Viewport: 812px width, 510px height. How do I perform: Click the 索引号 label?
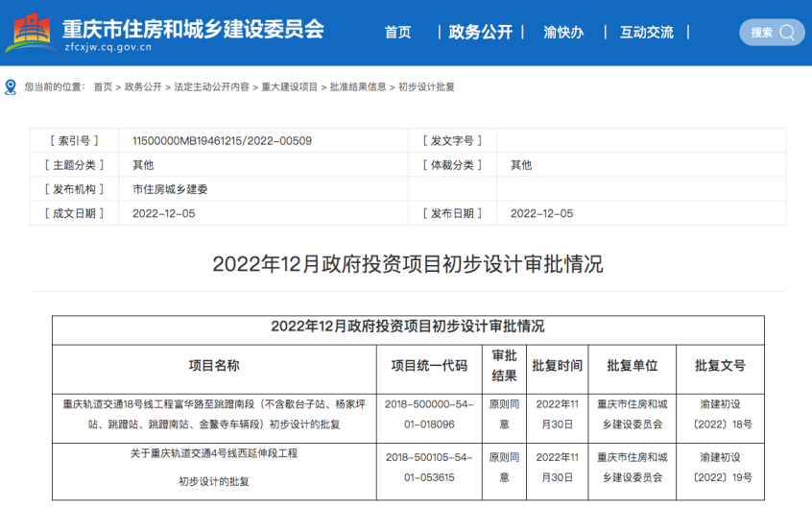(x=74, y=141)
